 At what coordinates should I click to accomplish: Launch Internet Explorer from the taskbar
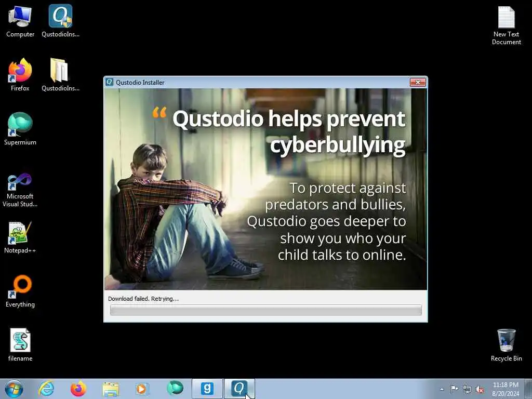tap(46, 389)
